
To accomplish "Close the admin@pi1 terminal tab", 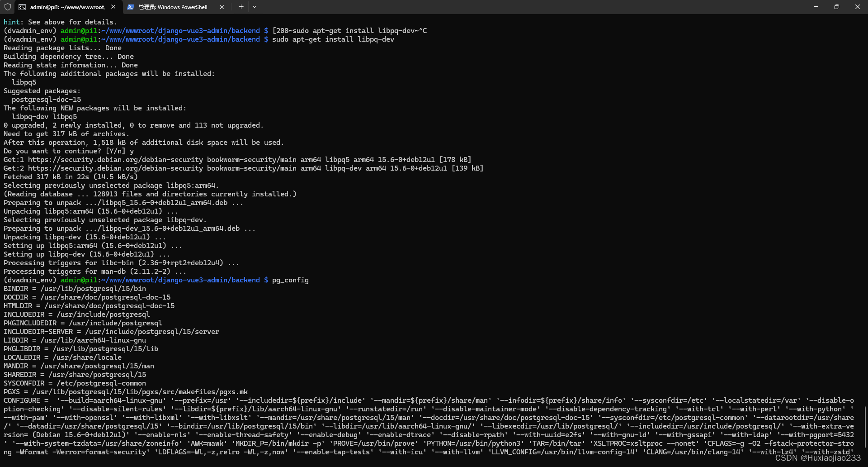I will tap(113, 7).
